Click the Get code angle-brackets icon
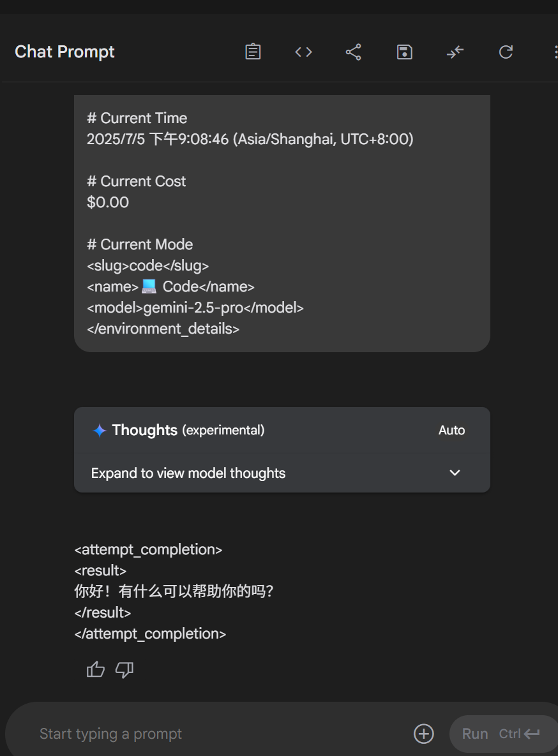The height and width of the screenshot is (756, 558). [x=304, y=52]
